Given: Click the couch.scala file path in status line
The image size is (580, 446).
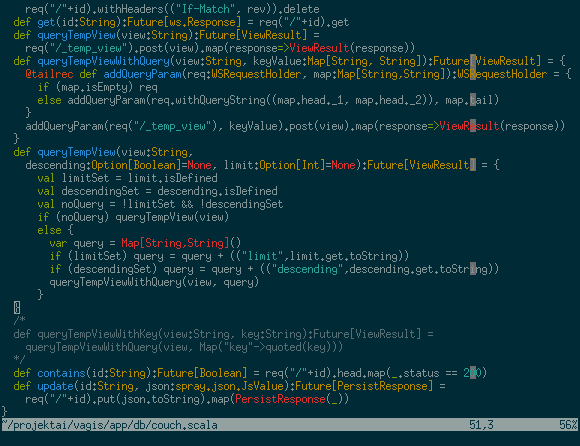Looking at the screenshot, I should 110,425.
